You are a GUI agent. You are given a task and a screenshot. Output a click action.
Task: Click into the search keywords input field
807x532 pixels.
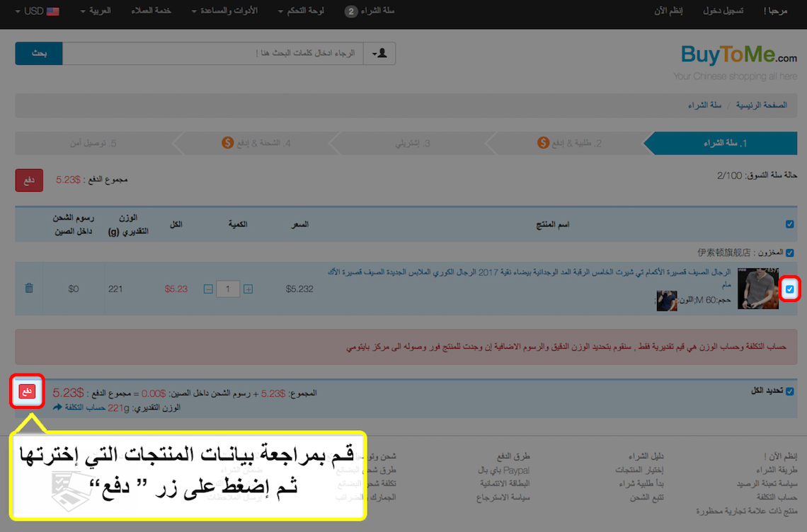pyautogui.click(x=212, y=54)
